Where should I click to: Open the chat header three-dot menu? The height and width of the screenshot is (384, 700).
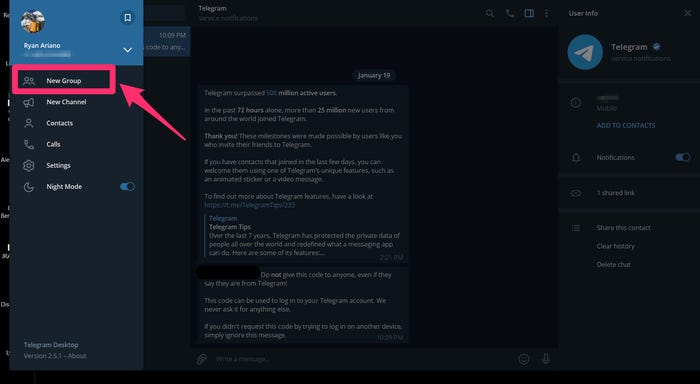546,13
